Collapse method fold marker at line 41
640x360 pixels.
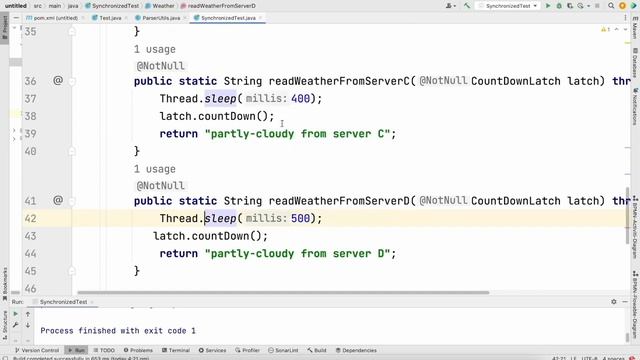[x=72, y=201]
